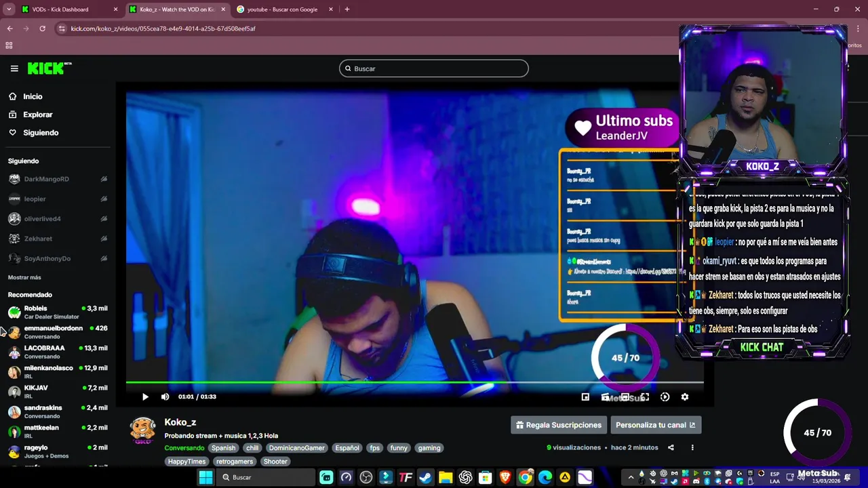Open Steam from the taskbar
Image resolution: width=868 pixels, height=488 pixels.
[425, 477]
